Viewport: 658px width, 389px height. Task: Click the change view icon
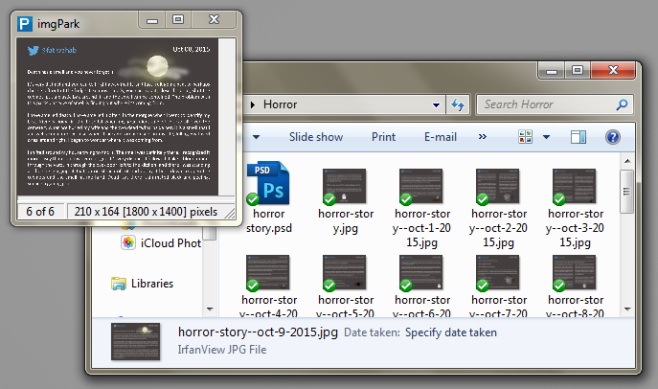[x=525, y=137]
